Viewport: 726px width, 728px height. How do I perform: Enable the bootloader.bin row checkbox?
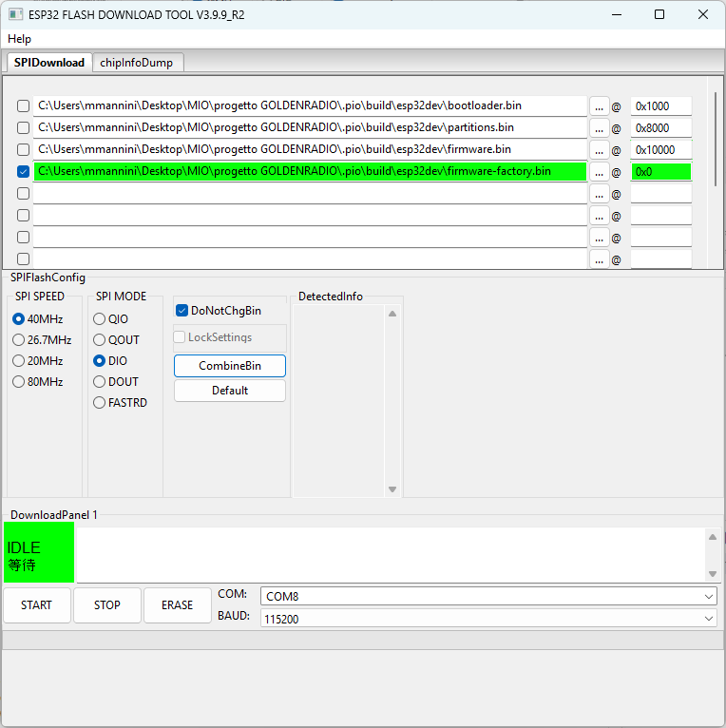23,105
